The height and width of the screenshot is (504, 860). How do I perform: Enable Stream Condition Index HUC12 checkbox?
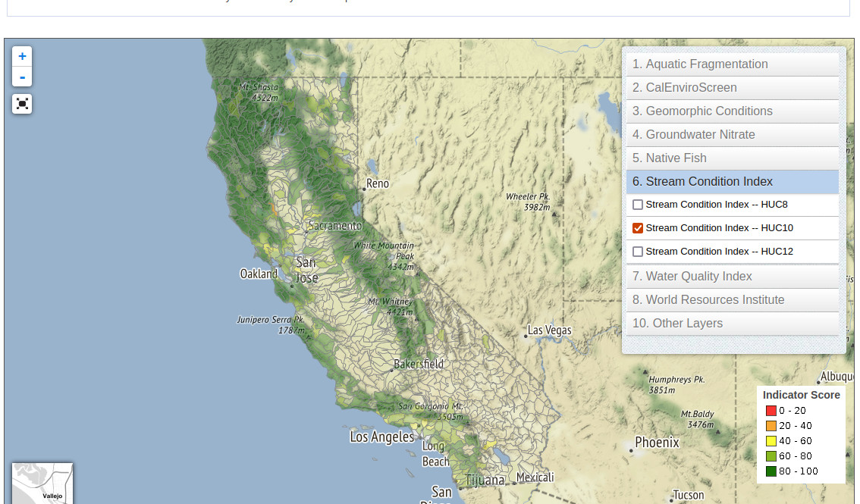pyautogui.click(x=638, y=252)
